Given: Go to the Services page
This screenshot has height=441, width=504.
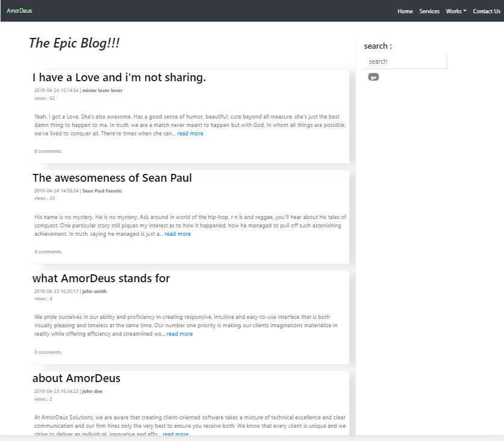Looking at the screenshot, I should 429,11.
